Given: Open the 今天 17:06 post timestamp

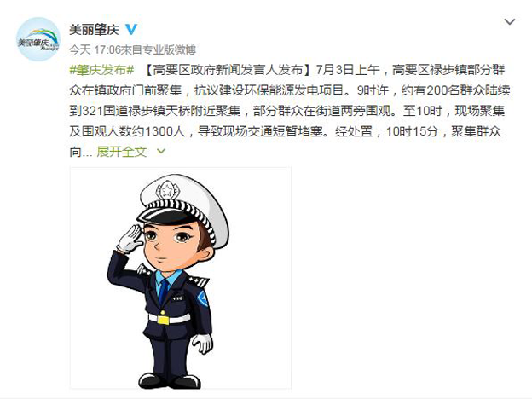Looking at the screenshot, I should tap(95, 49).
